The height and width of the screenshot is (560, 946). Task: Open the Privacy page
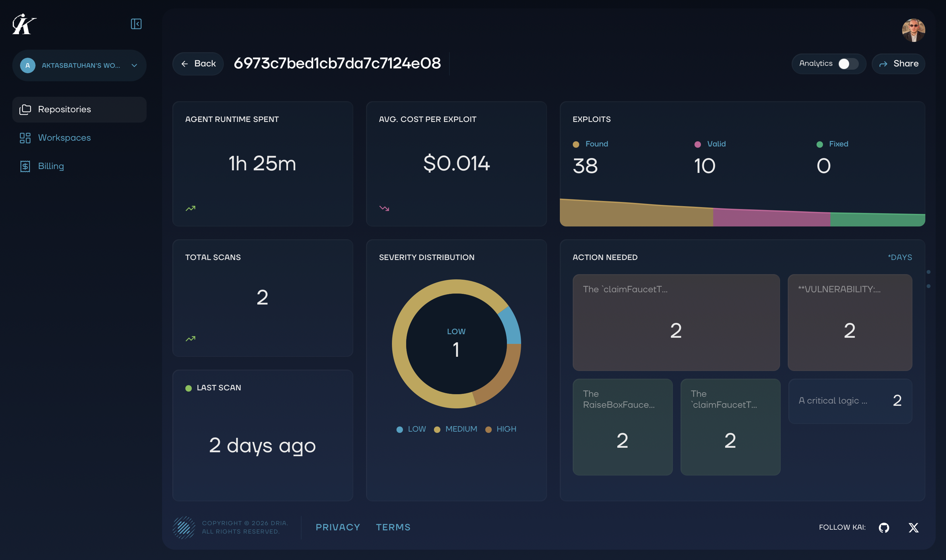[x=338, y=527]
